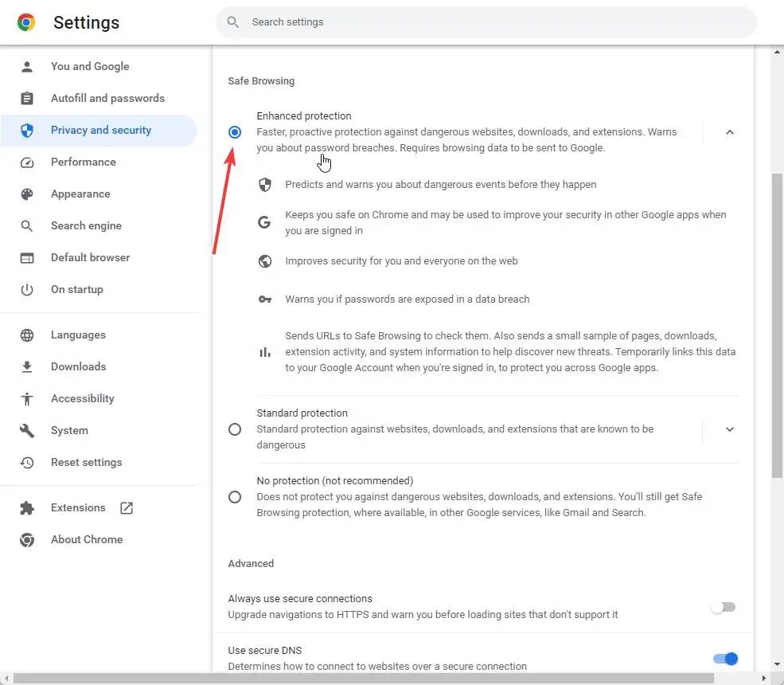Open On startup settings
Image resolution: width=784 pixels, height=685 pixels.
coord(99,290)
